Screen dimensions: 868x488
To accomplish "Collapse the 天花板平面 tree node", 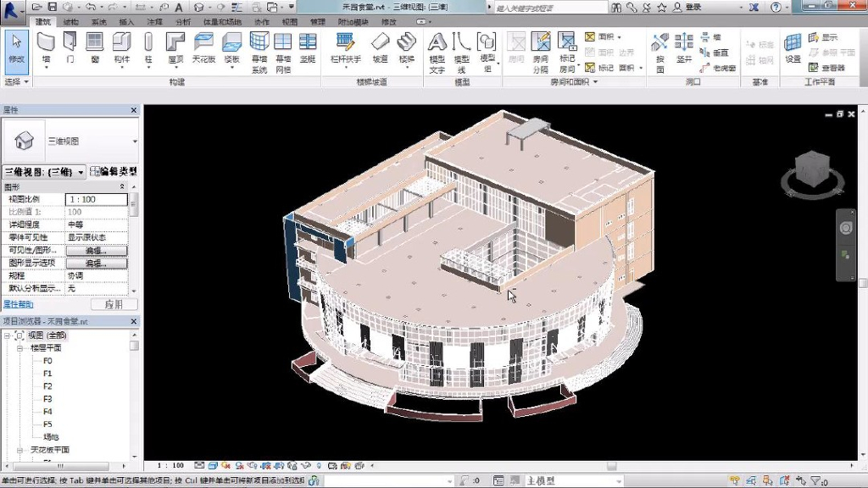I will click(x=20, y=451).
